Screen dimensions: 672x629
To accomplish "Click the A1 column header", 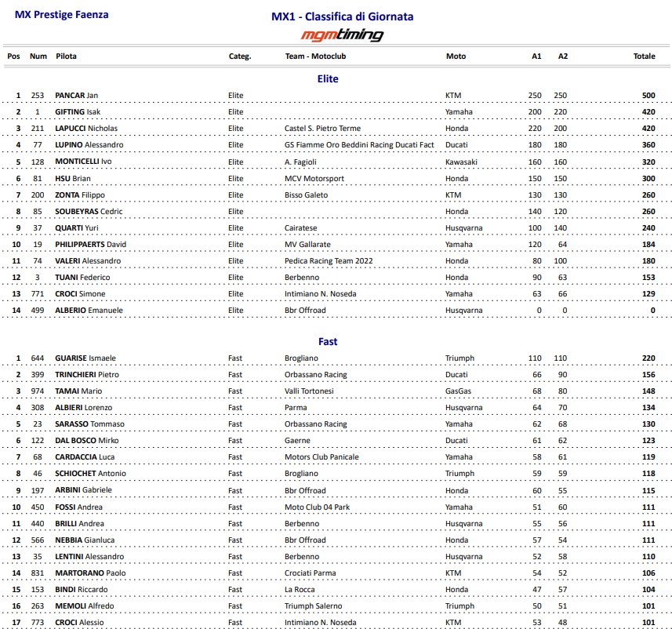I will (x=536, y=56).
